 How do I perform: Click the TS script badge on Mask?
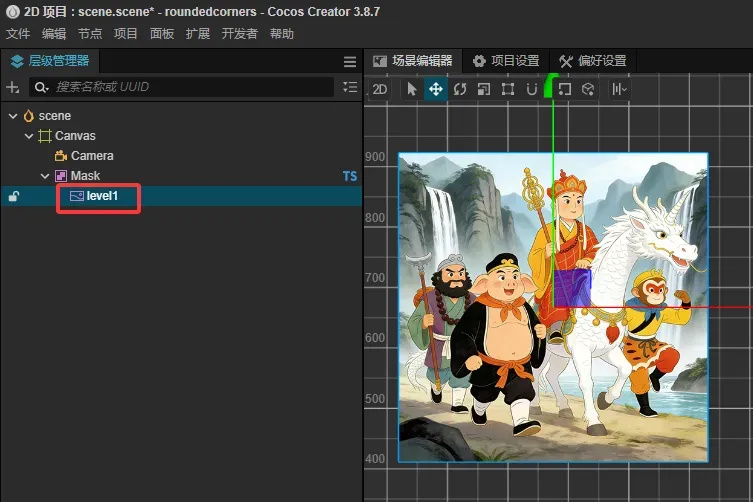tap(350, 177)
